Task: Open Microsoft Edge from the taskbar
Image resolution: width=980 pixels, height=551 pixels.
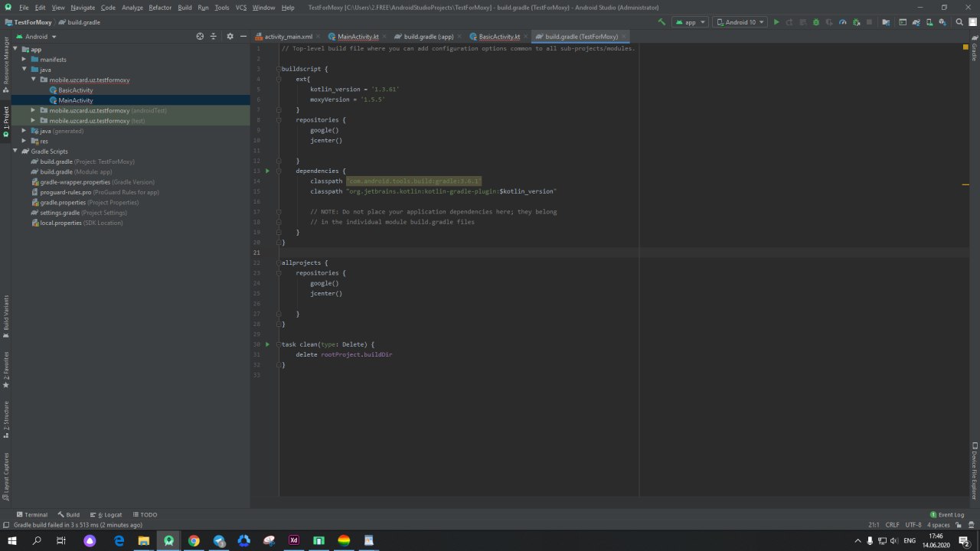Action: [119, 540]
